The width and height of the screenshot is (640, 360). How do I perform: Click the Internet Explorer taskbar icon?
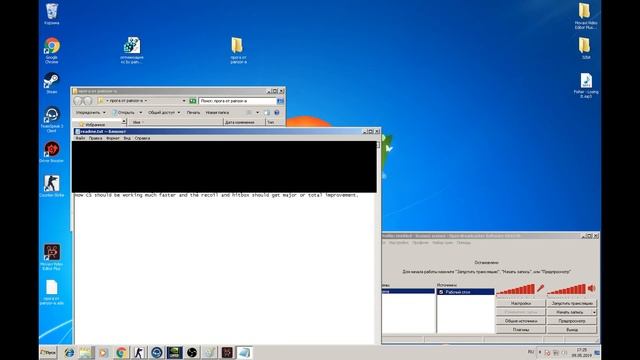point(69,353)
